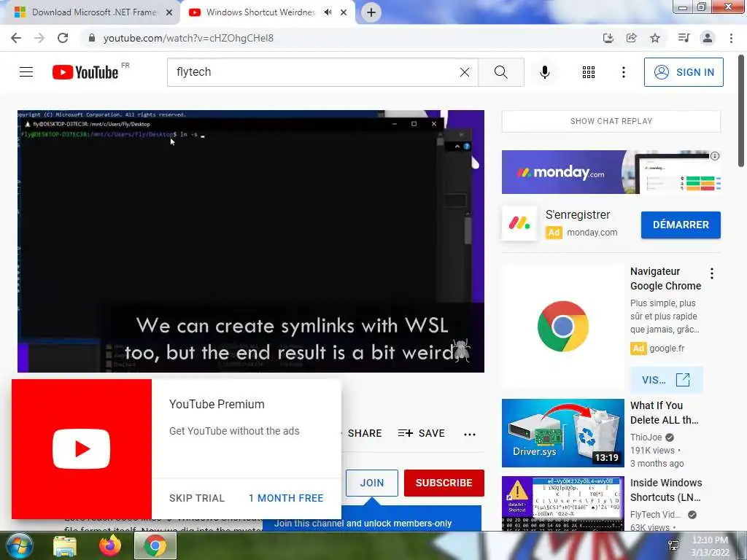Switch to Download Microsoft .NET Framework tab
The image size is (747, 560).
click(x=94, y=12)
